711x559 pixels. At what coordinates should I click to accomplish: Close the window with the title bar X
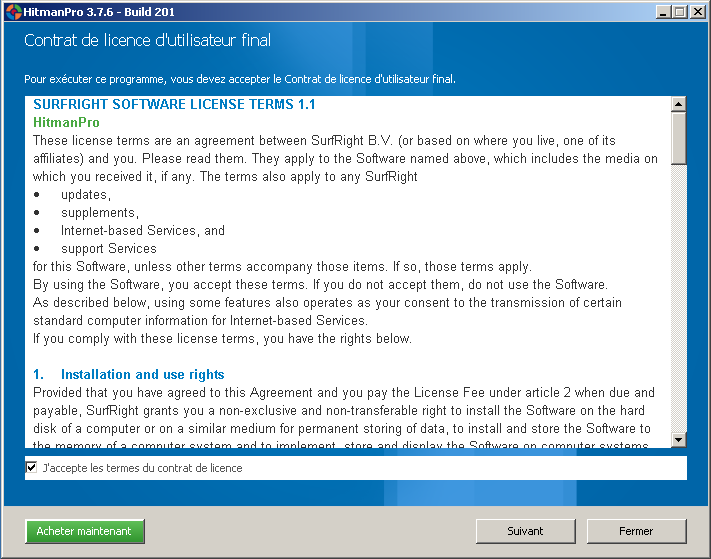697,12
